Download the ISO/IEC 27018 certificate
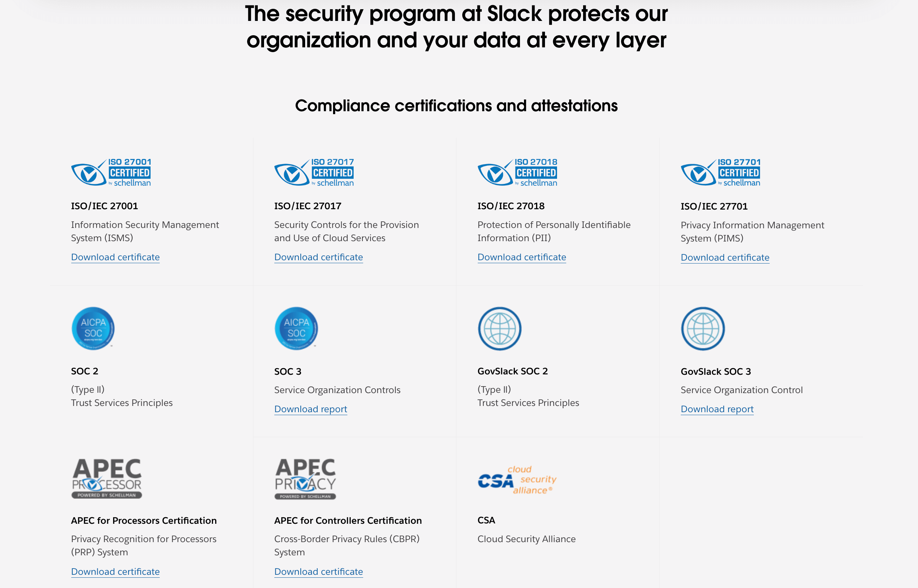The height and width of the screenshot is (588, 918). click(522, 257)
